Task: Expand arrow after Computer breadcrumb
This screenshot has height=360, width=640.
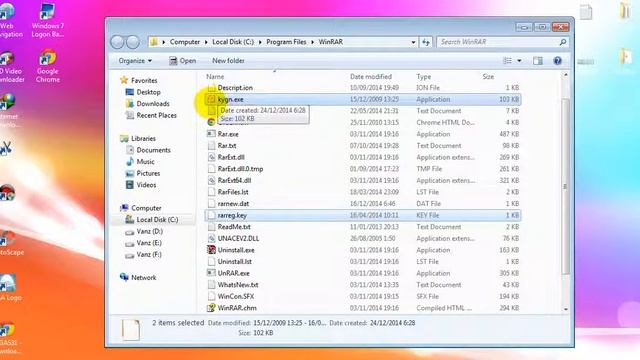Action: pos(206,42)
